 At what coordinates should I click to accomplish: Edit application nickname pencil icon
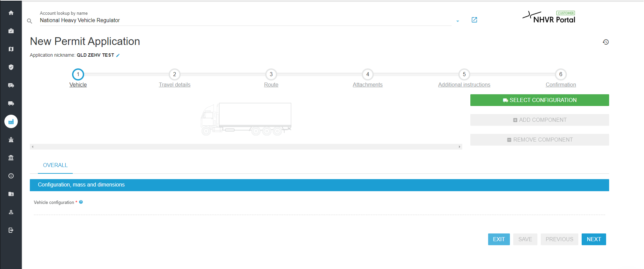(x=118, y=55)
